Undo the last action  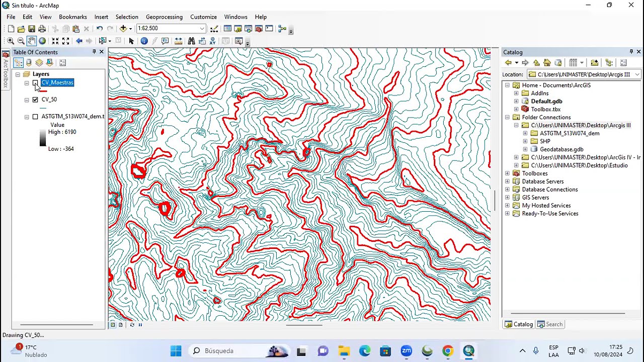click(x=100, y=29)
